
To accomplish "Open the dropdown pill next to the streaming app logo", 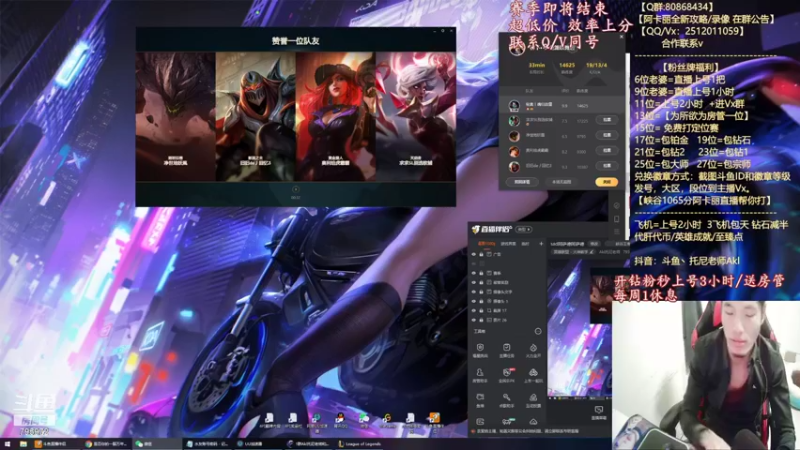I will (524, 230).
